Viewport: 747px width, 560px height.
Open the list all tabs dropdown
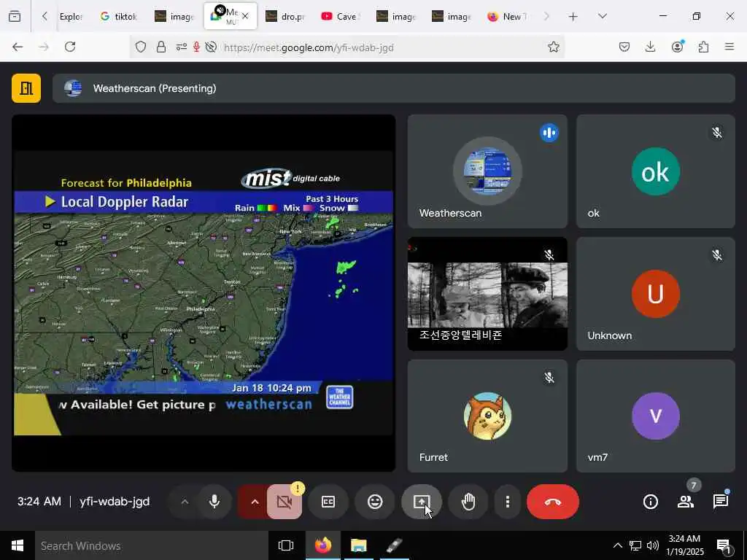tap(603, 16)
